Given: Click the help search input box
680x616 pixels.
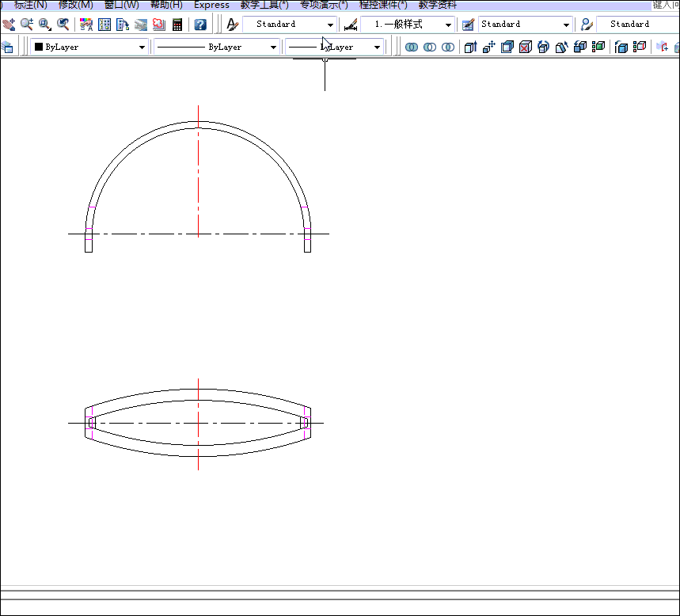Looking at the screenshot, I should [666, 6].
